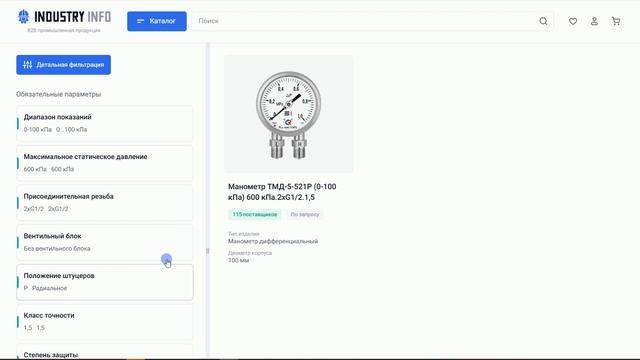Click the Industry Info logo
640x360 pixels.
(64, 20)
